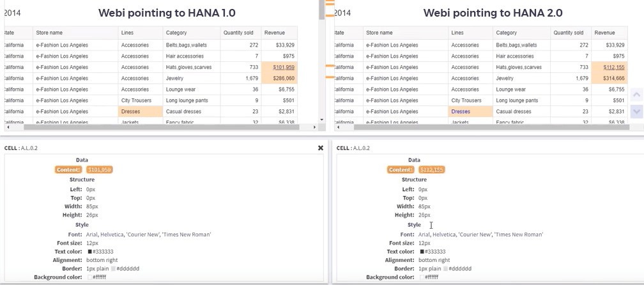The width and height of the screenshot is (644, 285).
Task: Click left table horizontal scrollbar left arrow
Action: pyautogui.click(x=8, y=127)
